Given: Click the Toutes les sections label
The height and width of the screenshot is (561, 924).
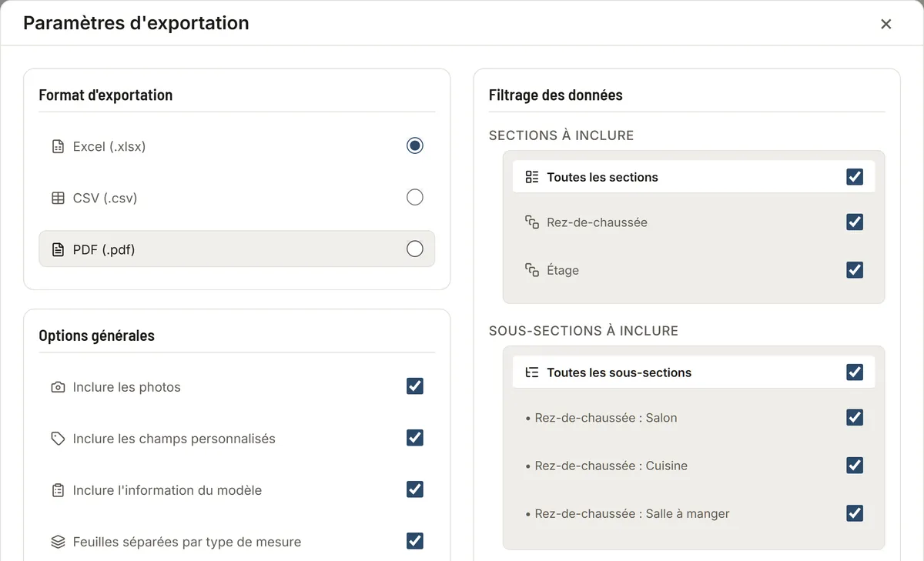Looking at the screenshot, I should [603, 177].
